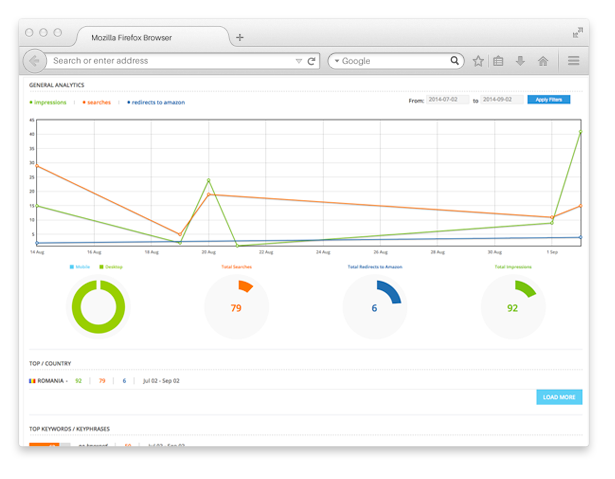This screenshot has width=615, height=479.
Task: Toggle the impressions series in the legend
Action: pos(48,102)
